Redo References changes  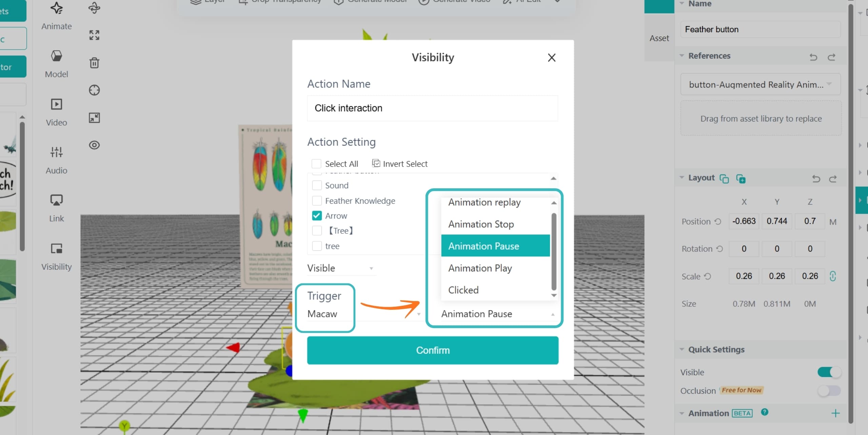tap(831, 57)
